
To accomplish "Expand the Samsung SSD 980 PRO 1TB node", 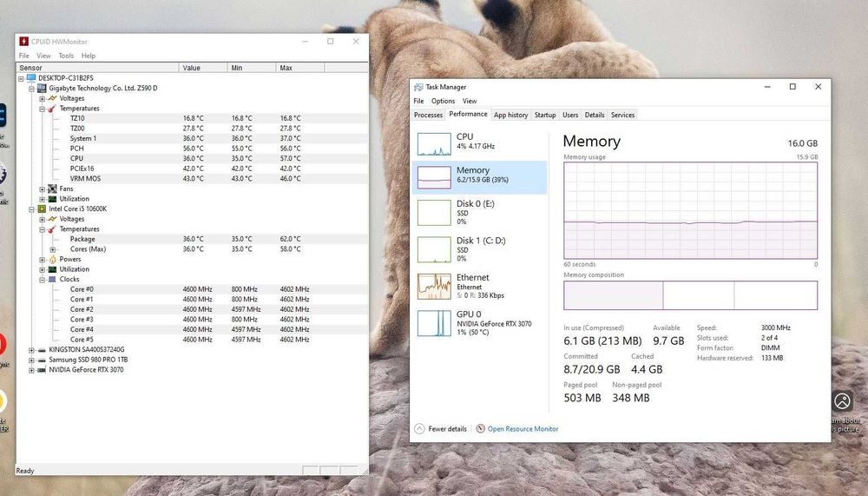I will pyautogui.click(x=31, y=360).
